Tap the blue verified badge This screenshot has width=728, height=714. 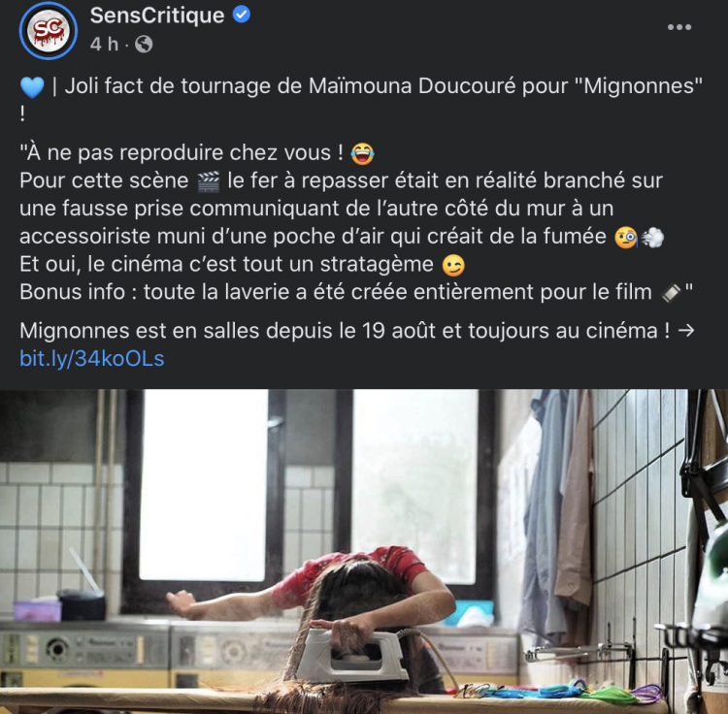pos(242,15)
